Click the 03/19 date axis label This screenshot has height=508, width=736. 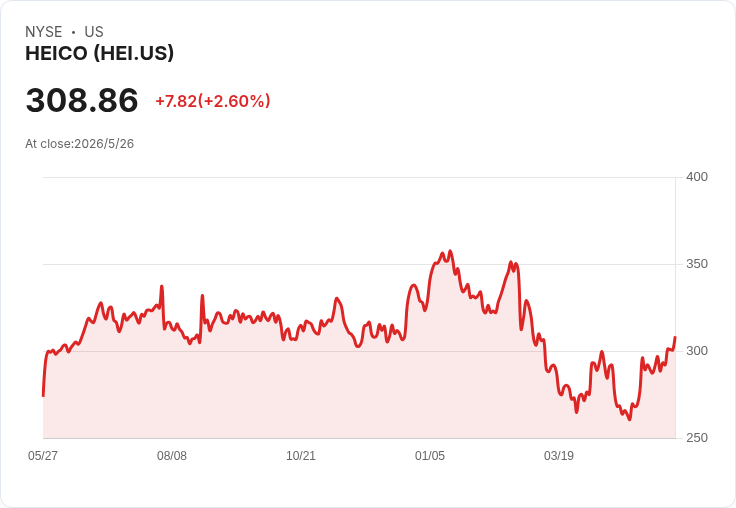[x=559, y=456]
